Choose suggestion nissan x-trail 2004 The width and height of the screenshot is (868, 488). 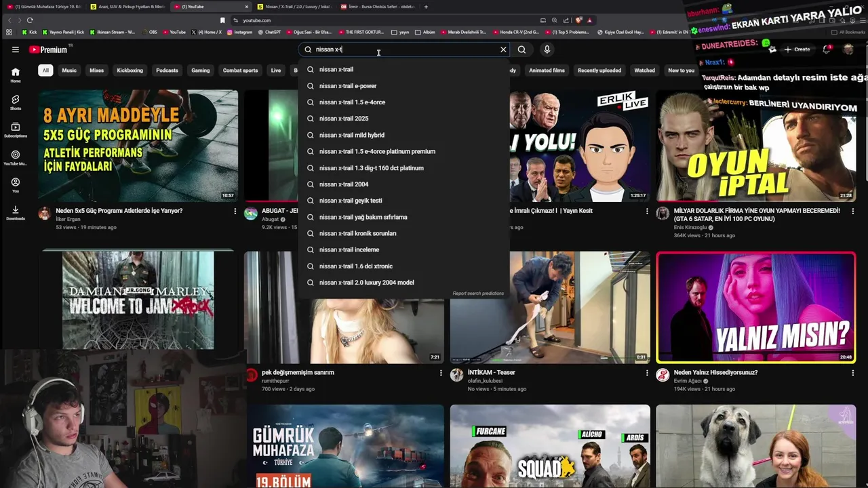click(x=403, y=184)
